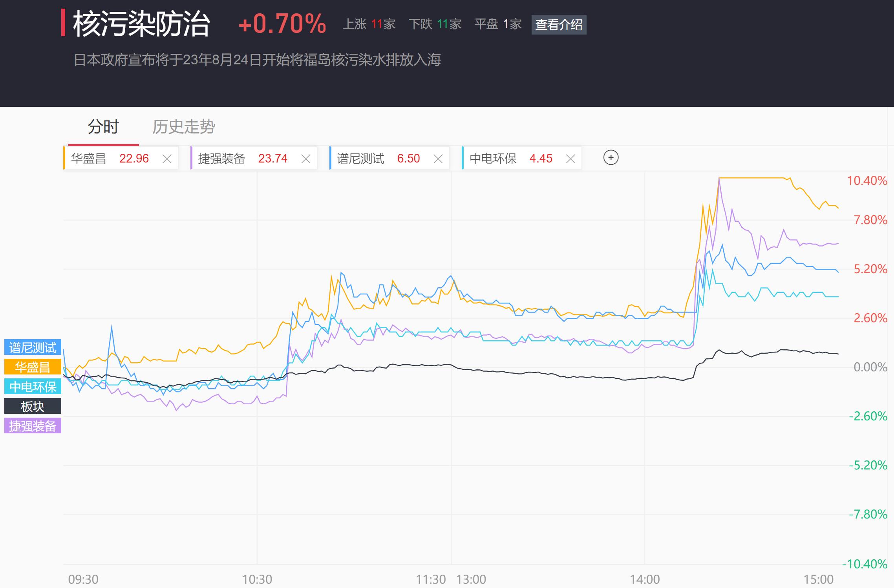Remove 捷强装备 stock chip with X
Image resolution: width=894 pixels, height=588 pixels.
click(x=306, y=159)
